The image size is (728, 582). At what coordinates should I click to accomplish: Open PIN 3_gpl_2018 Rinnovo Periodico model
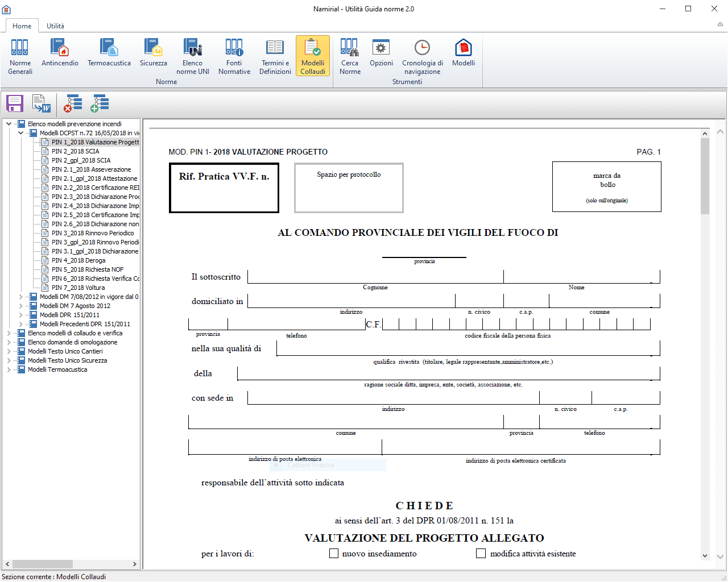pos(95,242)
